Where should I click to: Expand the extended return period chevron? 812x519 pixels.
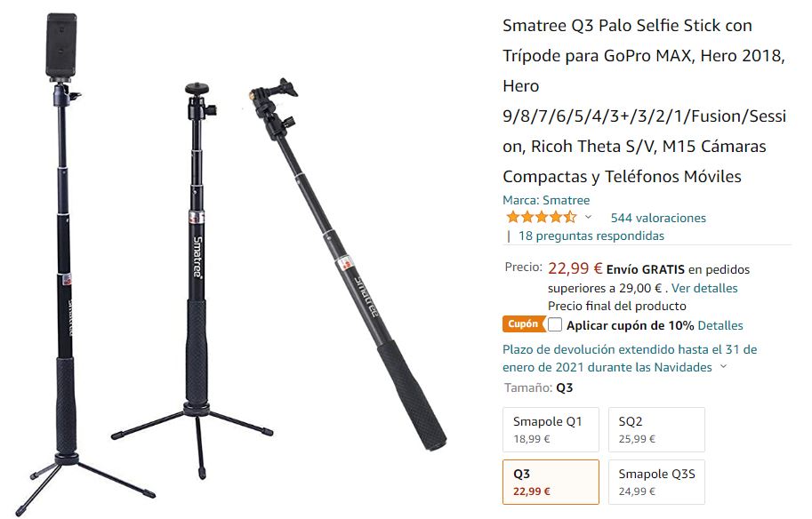(x=723, y=366)
